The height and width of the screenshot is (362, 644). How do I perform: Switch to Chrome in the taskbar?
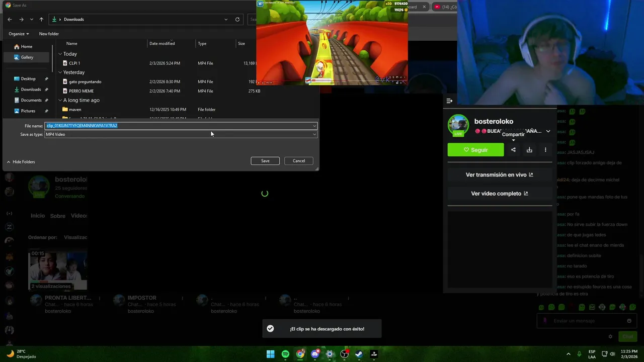[300, 354]
